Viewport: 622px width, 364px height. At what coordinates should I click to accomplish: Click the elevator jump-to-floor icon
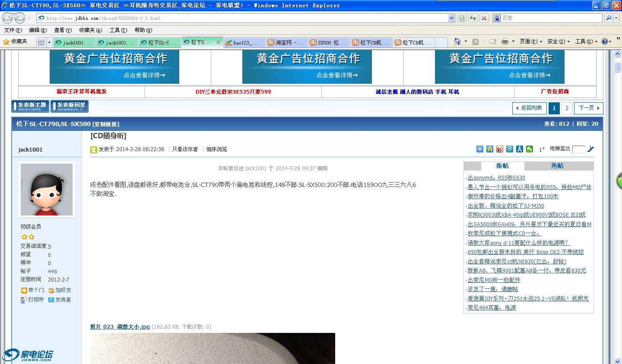point(590,149)
